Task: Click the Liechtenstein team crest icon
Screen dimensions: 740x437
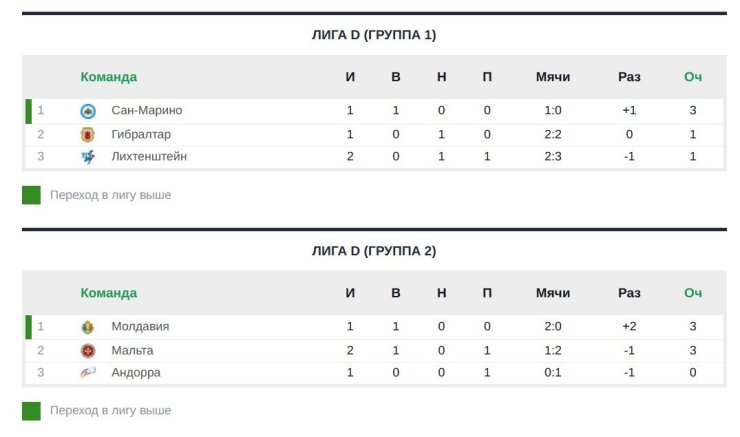Action: pos(88,157)
